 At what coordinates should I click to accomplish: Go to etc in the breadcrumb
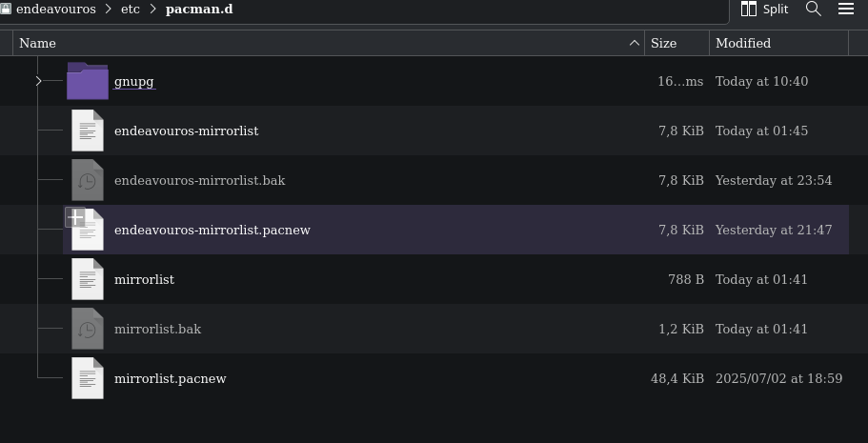click(131, 10)
